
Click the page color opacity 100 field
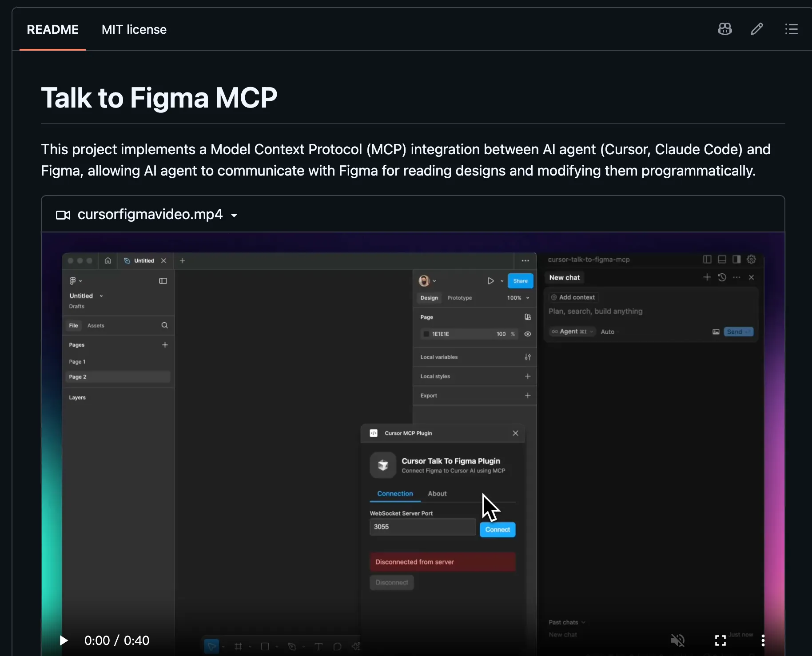(x=501, y=334)
